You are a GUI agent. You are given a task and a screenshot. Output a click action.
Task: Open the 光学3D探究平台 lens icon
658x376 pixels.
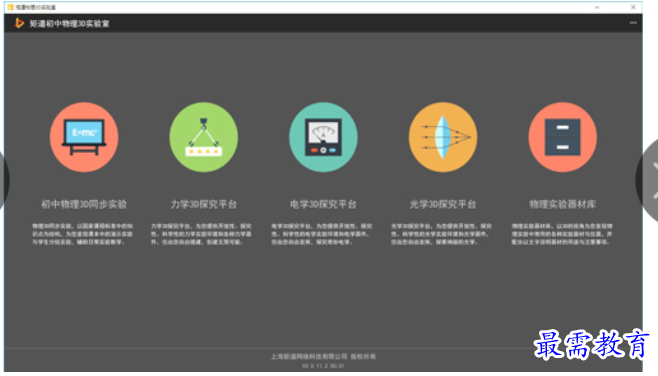pos(443,137)
